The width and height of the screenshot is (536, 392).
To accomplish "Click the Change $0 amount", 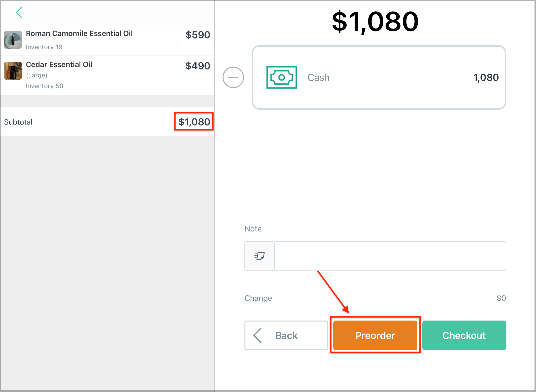I will 501,298.
